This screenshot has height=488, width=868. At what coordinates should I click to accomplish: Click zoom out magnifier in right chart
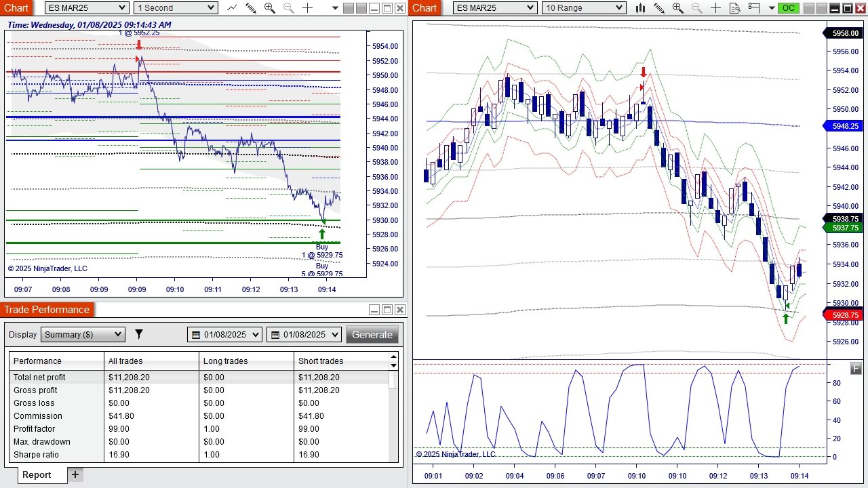tap(697, 8)
